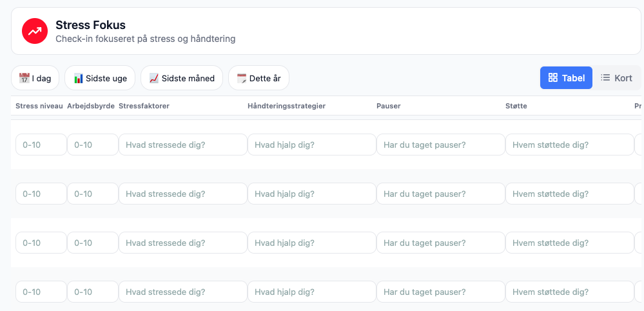Viewport: 644px width, 311px height.
Task: Click the grid icon in Tabel button
Action: pyautogui.click(x=552, y=78)
